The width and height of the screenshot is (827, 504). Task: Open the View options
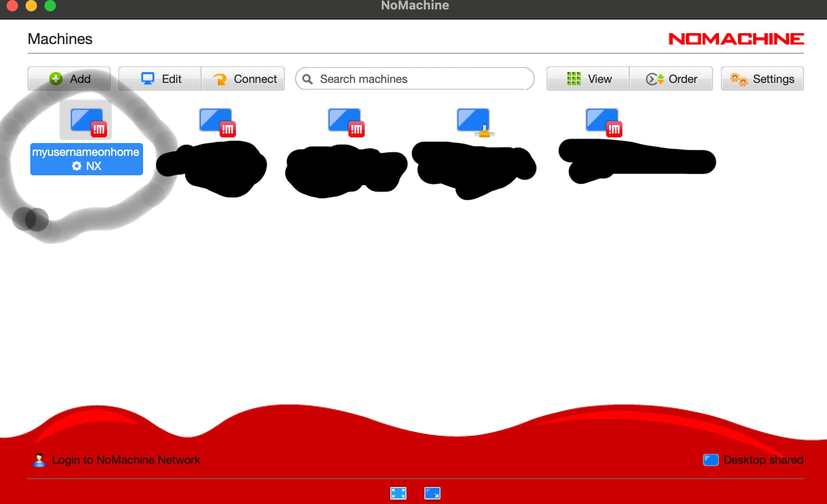pyautogui.click(x=588, y=79)
